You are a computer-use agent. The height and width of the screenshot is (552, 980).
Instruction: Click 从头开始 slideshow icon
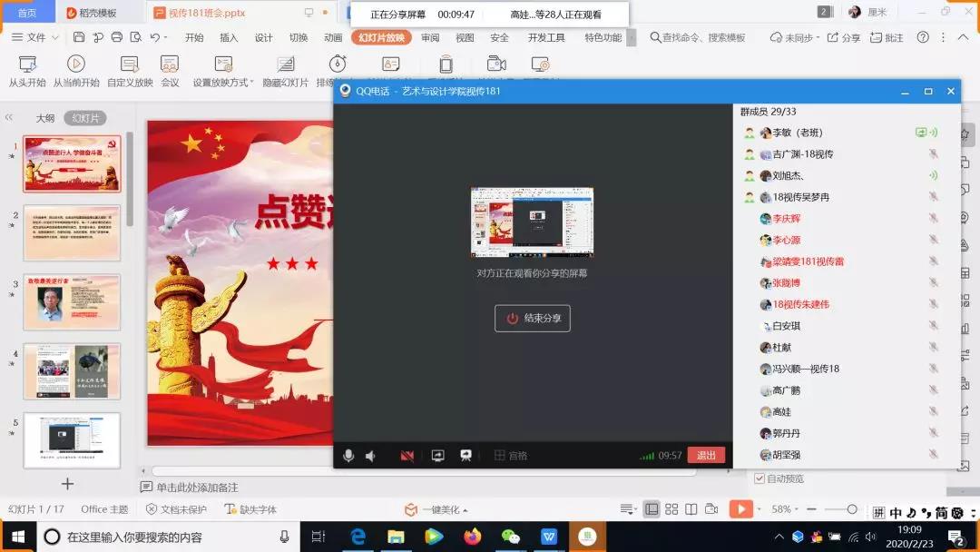coord(27,64)
